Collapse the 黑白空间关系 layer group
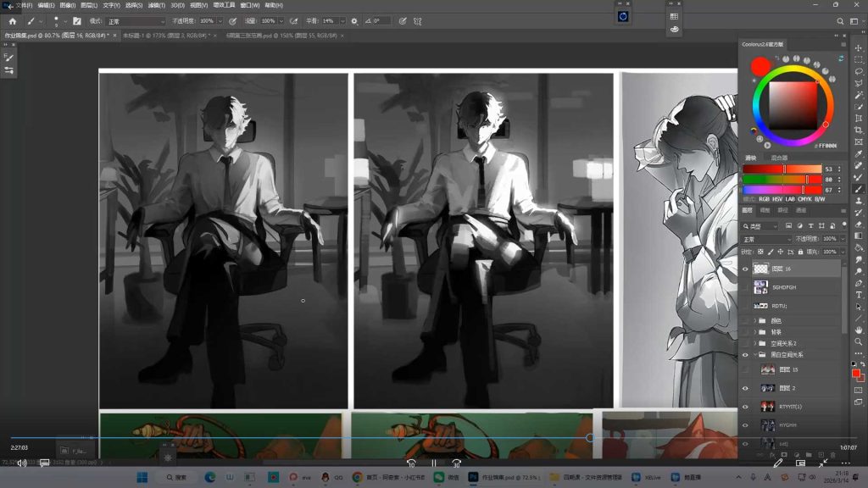This screenshot has width=868, height=488. [754, 355]
